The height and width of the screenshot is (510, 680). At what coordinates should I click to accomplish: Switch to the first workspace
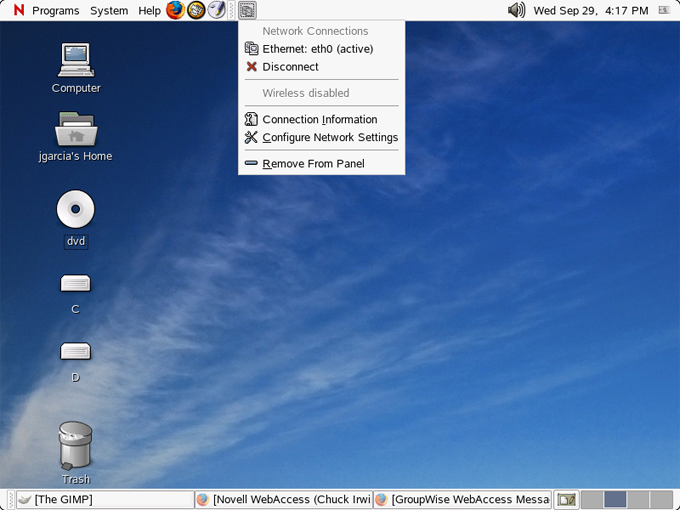[x=592, y=500]
